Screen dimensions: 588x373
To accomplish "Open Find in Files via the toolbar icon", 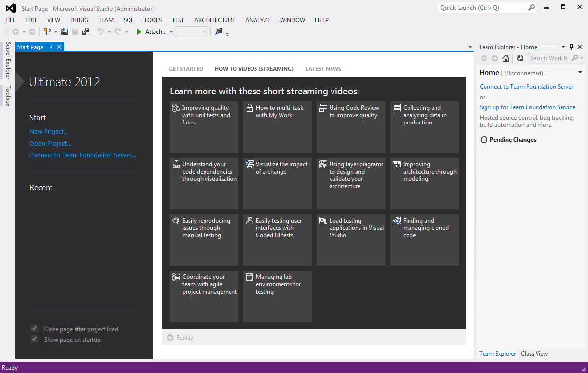I will tap(219, 32).
